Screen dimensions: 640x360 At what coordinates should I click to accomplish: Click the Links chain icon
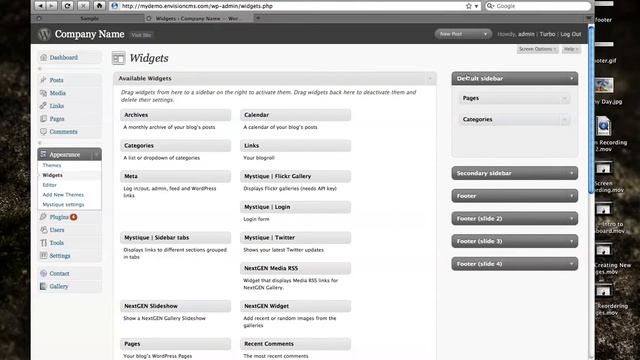(x=43, y=106)
